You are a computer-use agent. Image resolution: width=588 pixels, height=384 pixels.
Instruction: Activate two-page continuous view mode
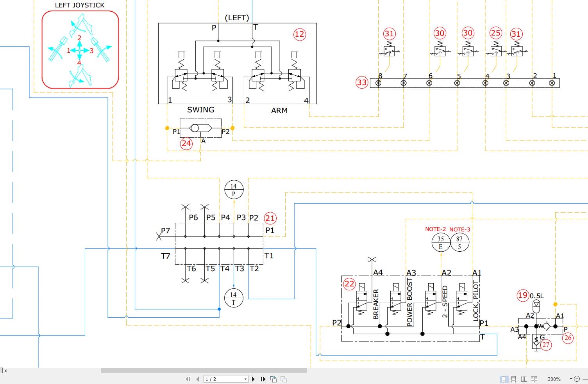(x=534, y=379)
